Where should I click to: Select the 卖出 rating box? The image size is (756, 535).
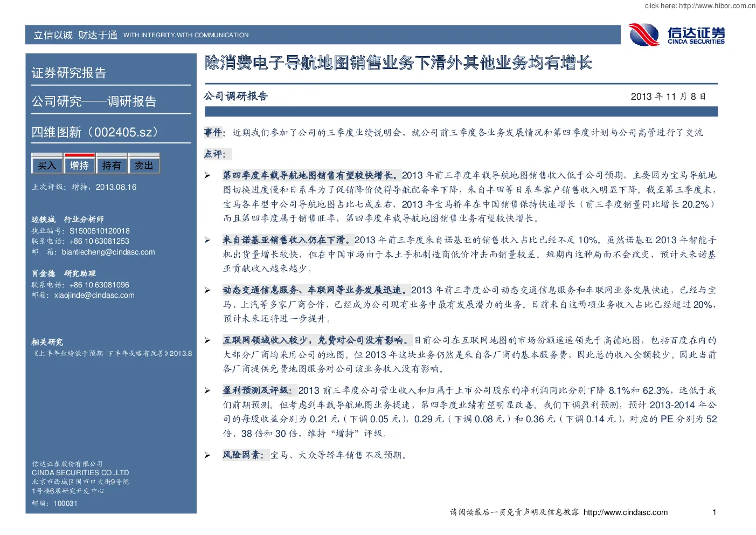pos(144,166)
